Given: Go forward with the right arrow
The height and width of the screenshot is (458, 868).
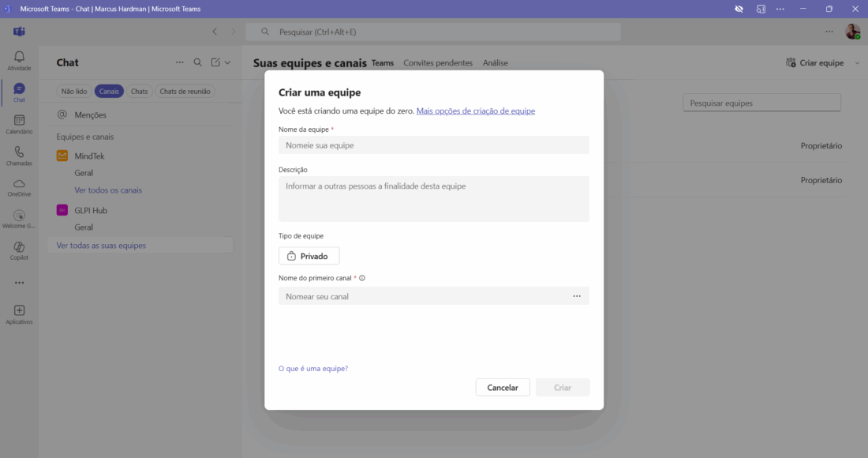Looking at the screenshot, I should pos(233,32).
